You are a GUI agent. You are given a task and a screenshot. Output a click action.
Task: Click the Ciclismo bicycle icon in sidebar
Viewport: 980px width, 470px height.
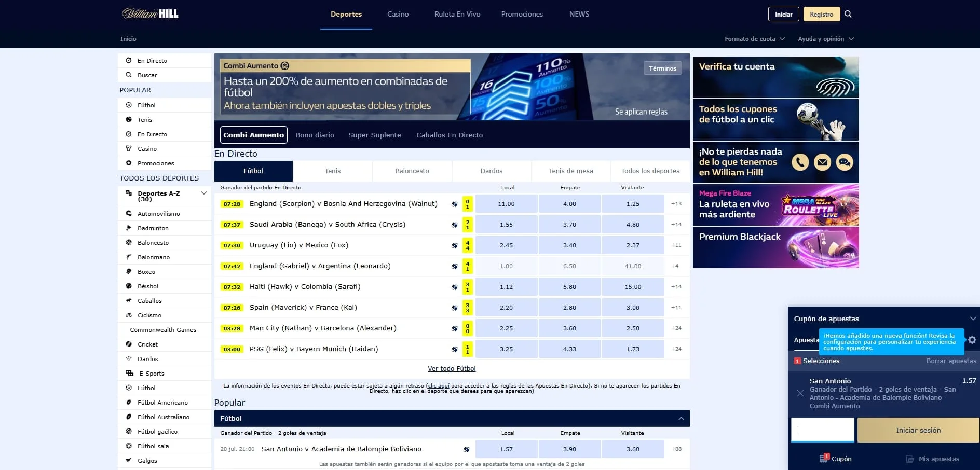(129, 315)
